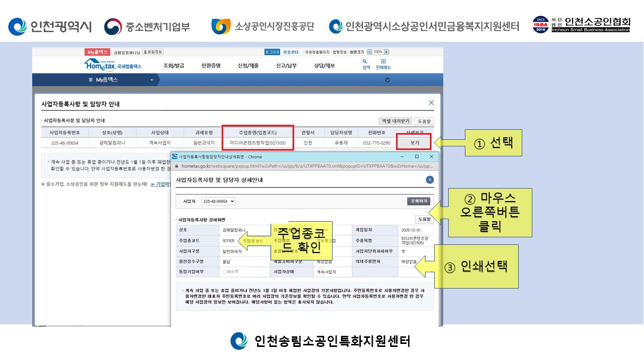Open the 인증센터 link
The width and height of the screenshot is (644, 362).
coord(291,52)
